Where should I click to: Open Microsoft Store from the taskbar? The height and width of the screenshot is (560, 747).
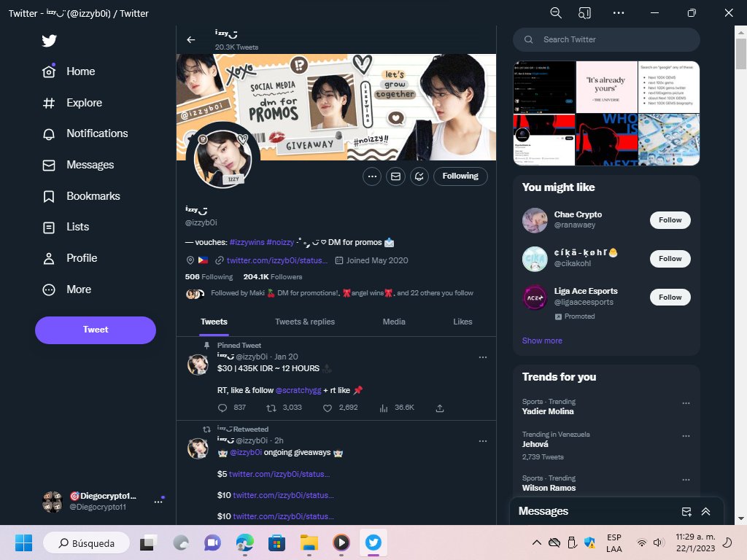(x=276, y=542)
